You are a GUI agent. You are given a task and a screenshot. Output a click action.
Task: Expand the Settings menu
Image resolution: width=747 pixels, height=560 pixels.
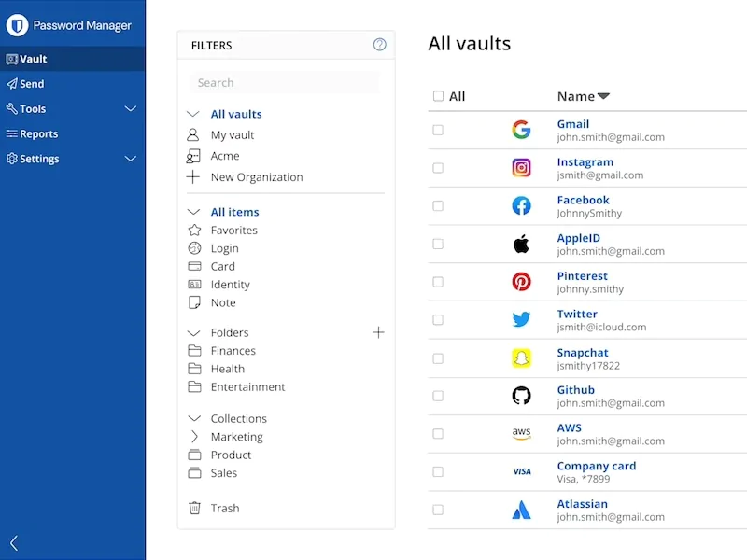[x=131, y=159]
